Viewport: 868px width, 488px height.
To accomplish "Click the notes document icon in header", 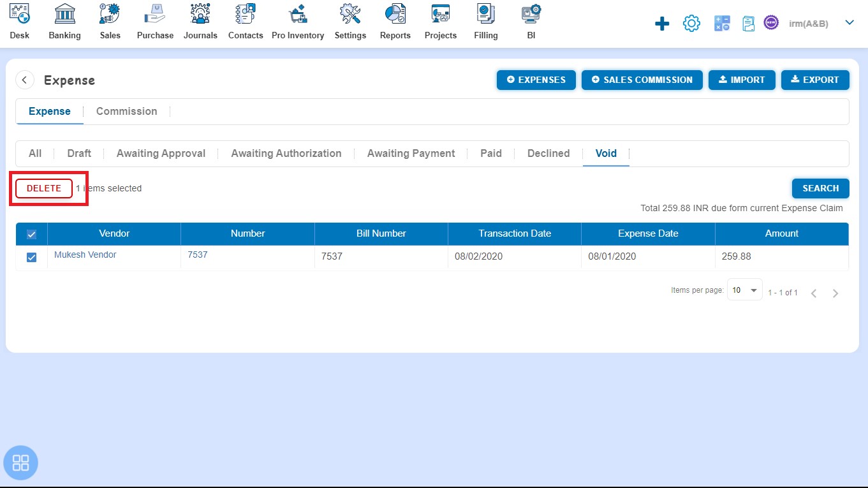I will pyautogui.click(x=749, y=24).
